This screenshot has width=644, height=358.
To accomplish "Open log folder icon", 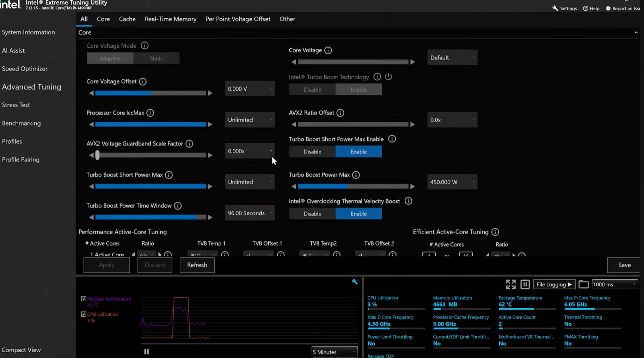I will [583, 284].
